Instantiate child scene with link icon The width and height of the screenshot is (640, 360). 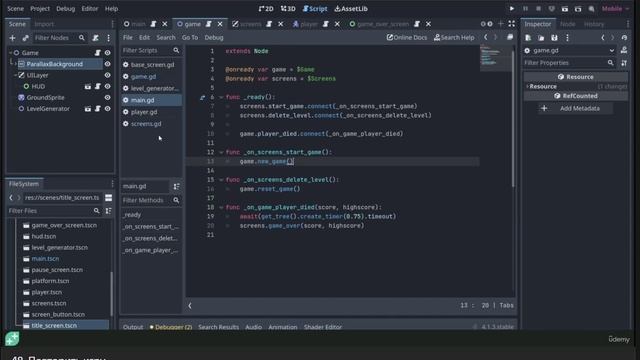point(25,38)
